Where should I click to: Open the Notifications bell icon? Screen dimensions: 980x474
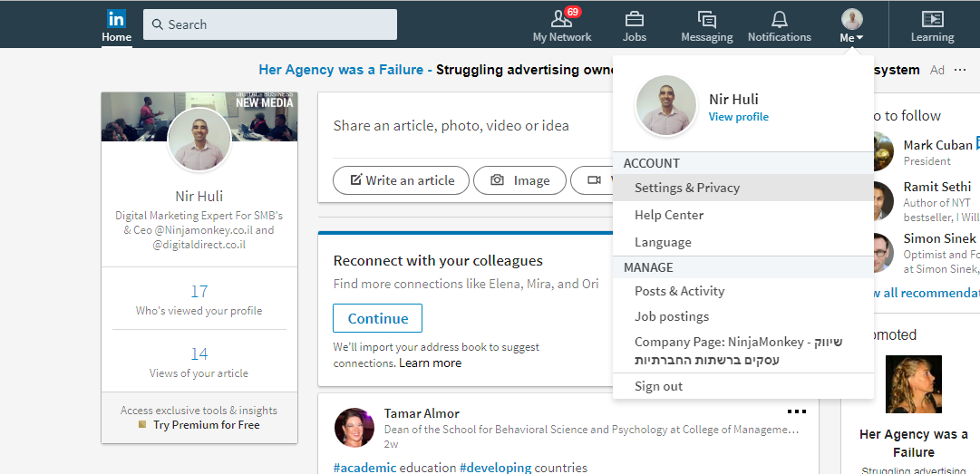click(779, 19)
